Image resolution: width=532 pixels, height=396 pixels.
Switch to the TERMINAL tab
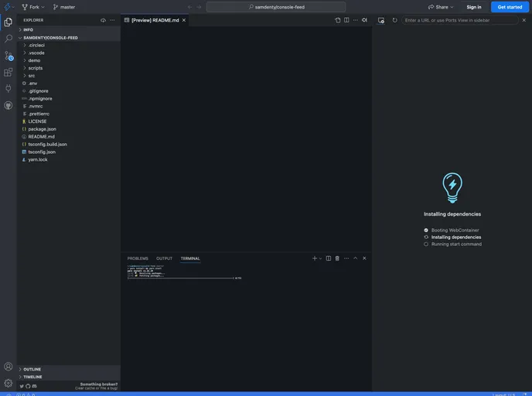tap(190, 258)
